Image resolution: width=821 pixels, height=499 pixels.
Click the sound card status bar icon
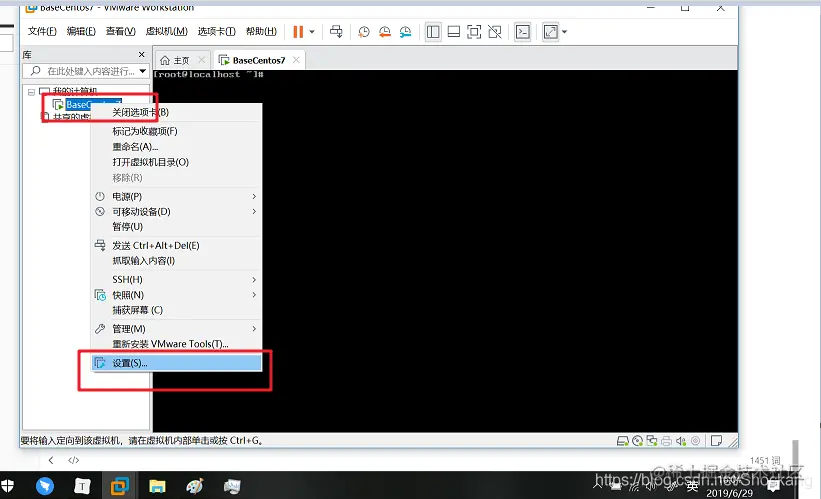[x=681, y=441]
